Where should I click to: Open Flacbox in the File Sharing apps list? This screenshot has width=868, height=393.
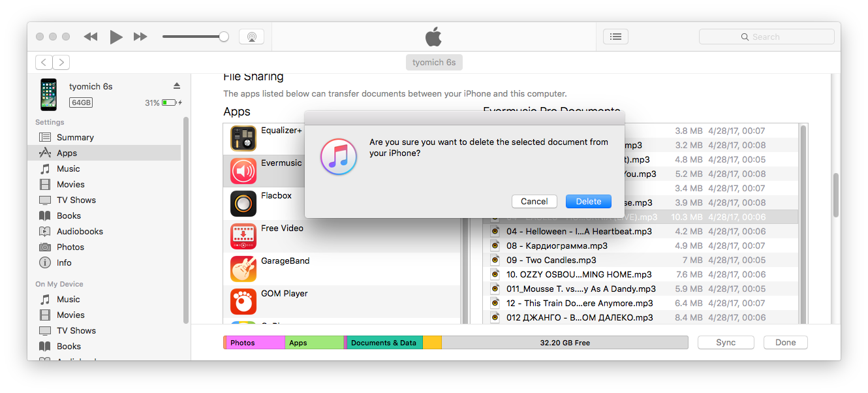[x=243, y=203]
